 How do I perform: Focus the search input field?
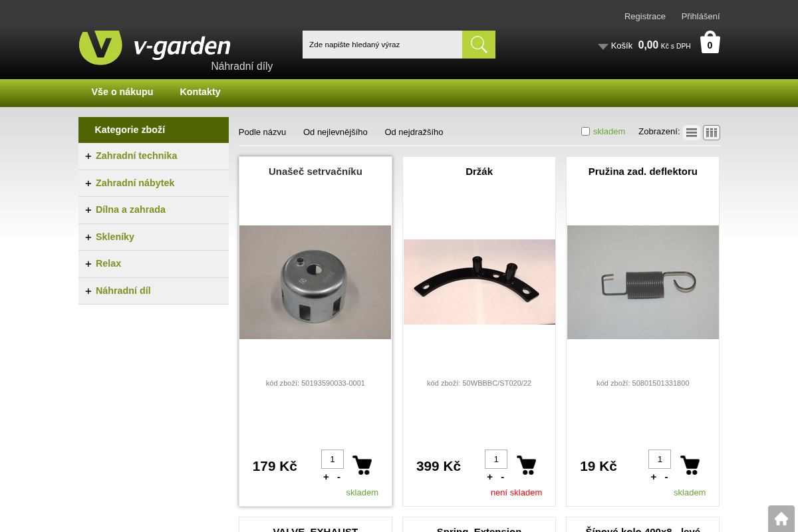(382, 45)
